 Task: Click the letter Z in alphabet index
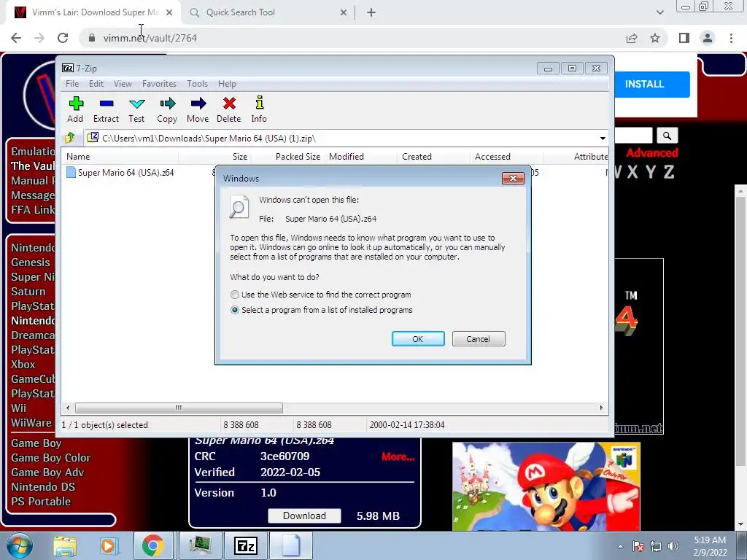click(669, 172)
